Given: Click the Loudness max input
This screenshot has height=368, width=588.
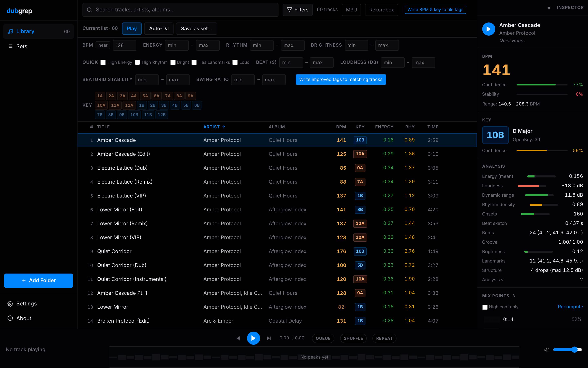Looking at the screenshot, I should tap(423, 63).
